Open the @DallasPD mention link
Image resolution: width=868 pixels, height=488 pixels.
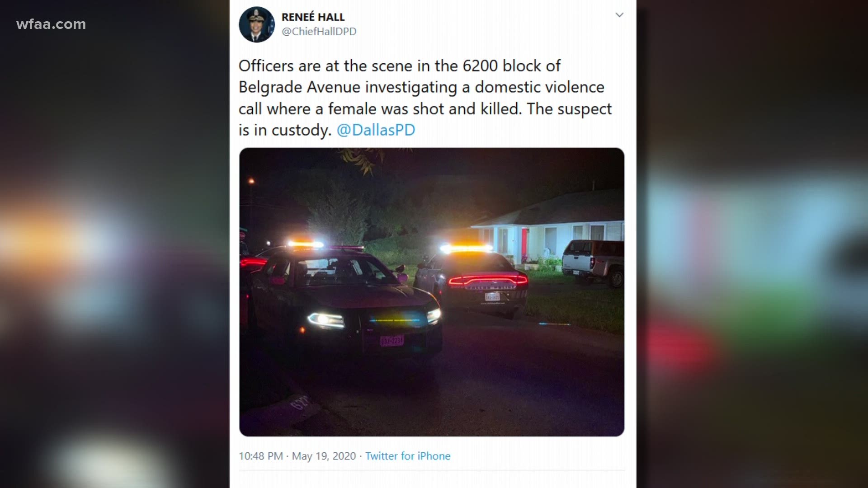(376, 130)
